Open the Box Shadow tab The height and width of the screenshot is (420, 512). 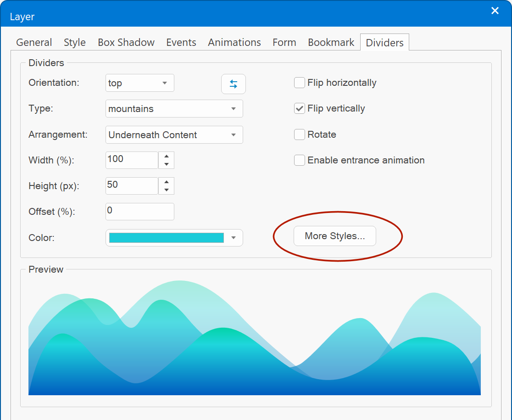[x=126, y=43]
